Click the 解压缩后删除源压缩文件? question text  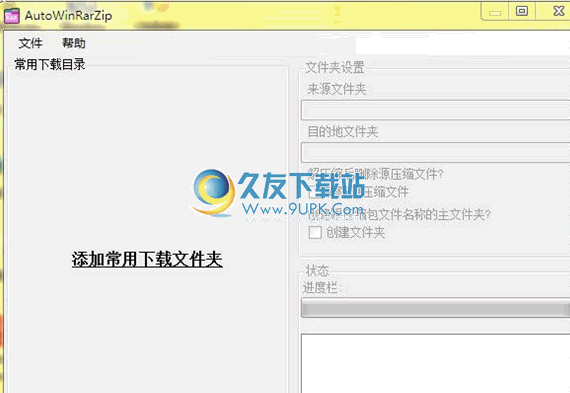(376, 174)
